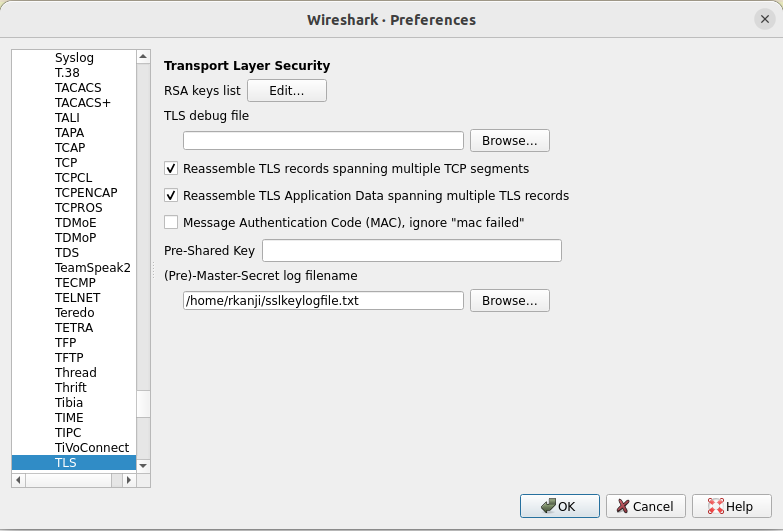The image size is (783, 531).
Task: Select TACACS protocol
Action: click(74, 87)
